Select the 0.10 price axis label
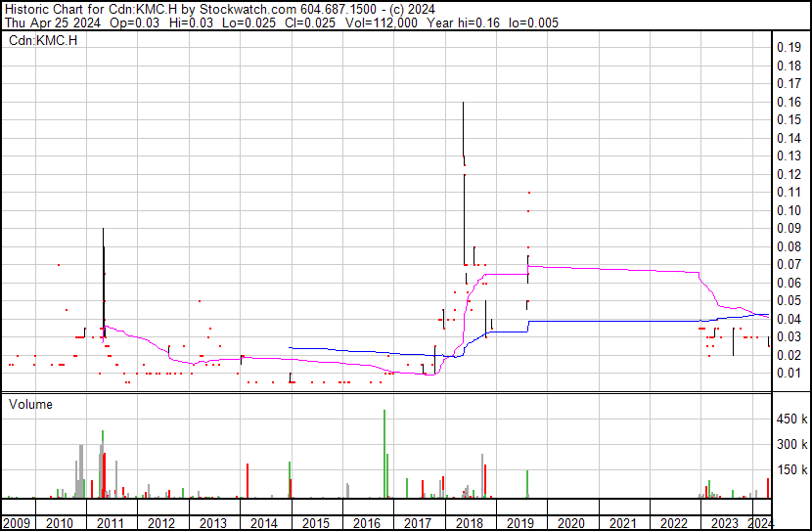The width and height of the screenshot is (812, 531). click(x=789, y=210)
